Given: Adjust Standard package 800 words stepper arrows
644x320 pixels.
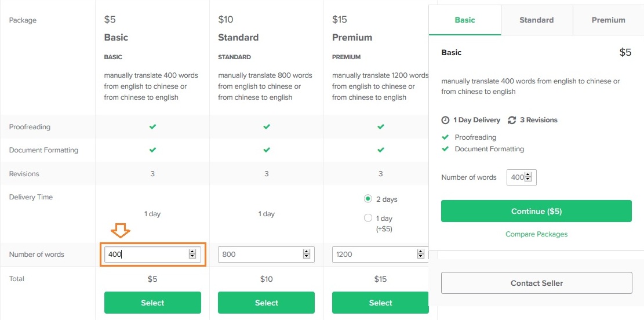Looking at the screenshot, I should (x=306, y=254).
